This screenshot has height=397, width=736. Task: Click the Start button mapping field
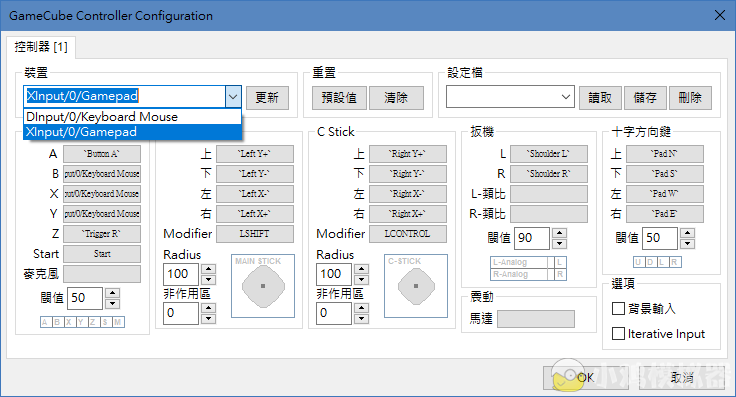(x=102, y=254)
